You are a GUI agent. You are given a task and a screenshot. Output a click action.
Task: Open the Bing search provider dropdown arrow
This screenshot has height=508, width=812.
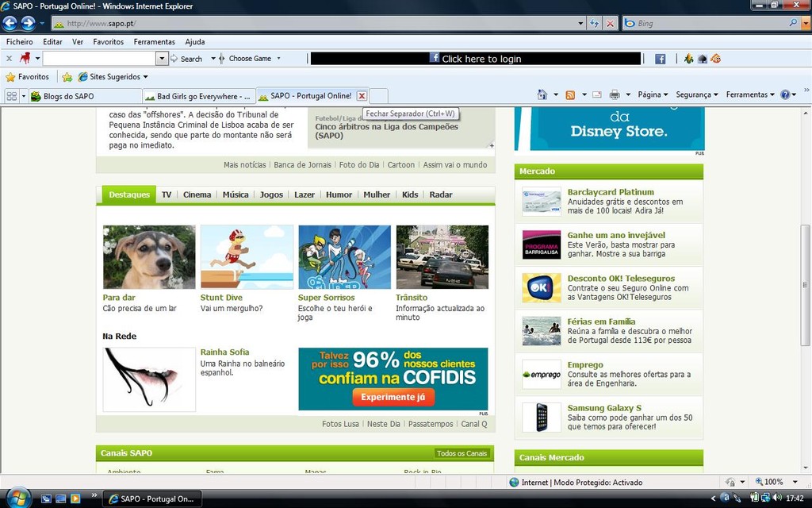coord(806,23)
